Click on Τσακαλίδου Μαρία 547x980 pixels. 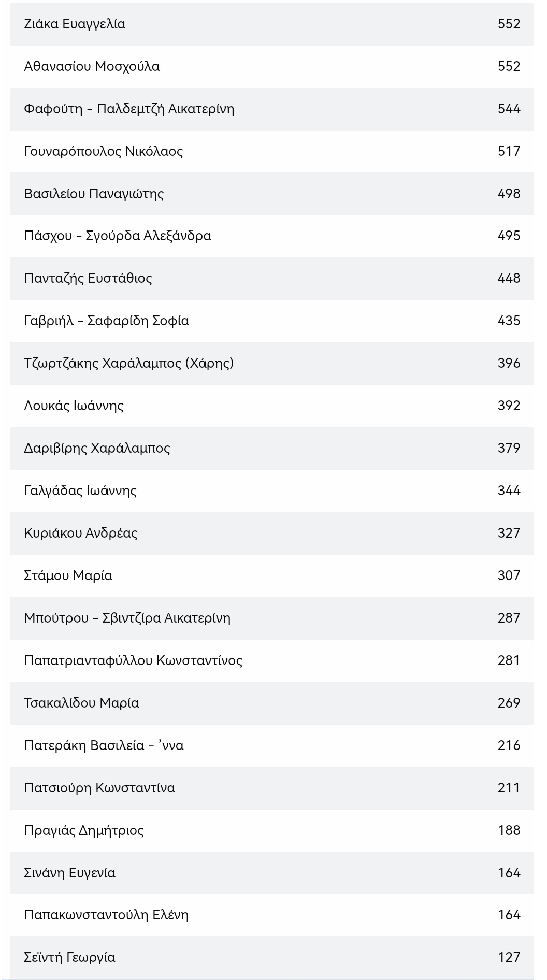click(82, 703)
